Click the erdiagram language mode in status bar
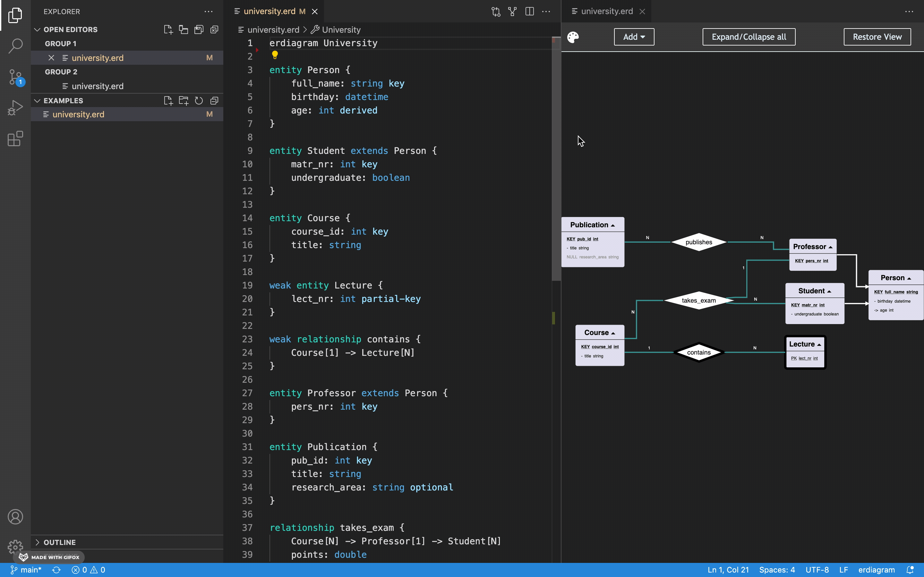 876,570
